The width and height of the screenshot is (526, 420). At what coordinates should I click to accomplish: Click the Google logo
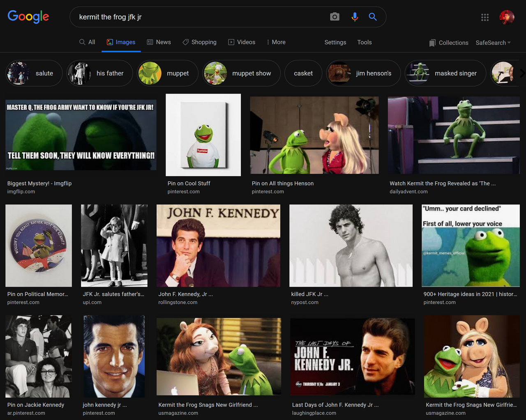tap(28, 16)
